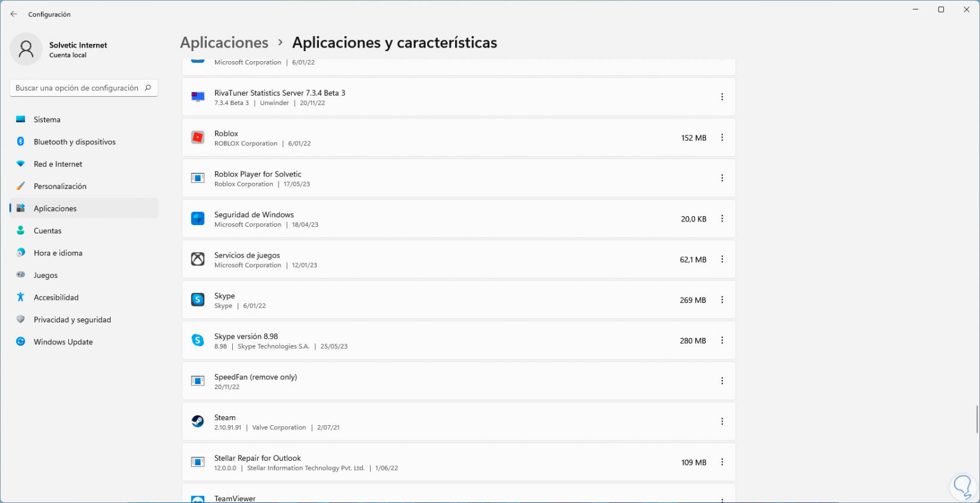Focus the Buscar una opción de configuración field
The image size is (980, 503).
coord(77,88)
